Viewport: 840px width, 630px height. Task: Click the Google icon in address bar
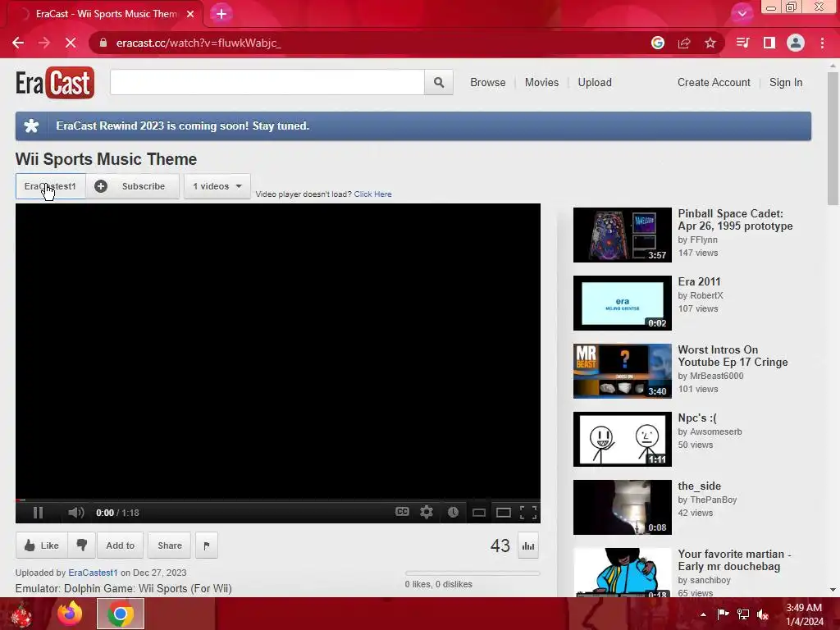pyautogui.click(x=658, y=43)
